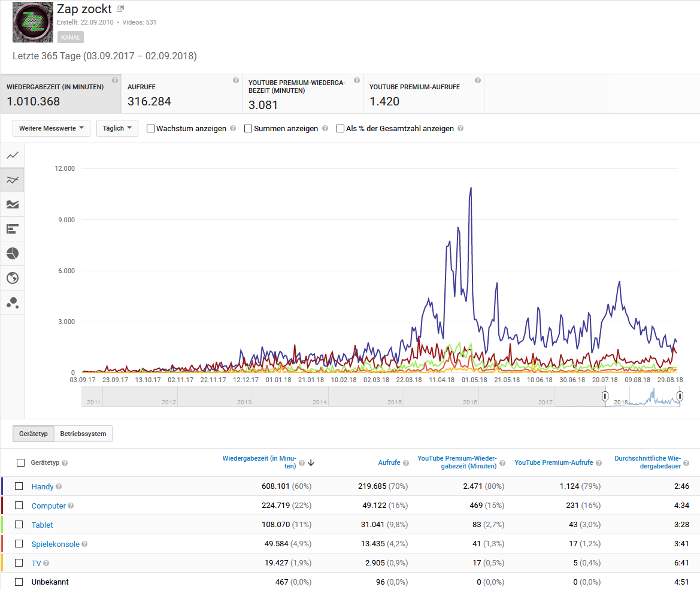Sort by Wiedergabezeit column arrow
Image resolution: width=700 pixels, height=590 pixels.
(311, 463)
